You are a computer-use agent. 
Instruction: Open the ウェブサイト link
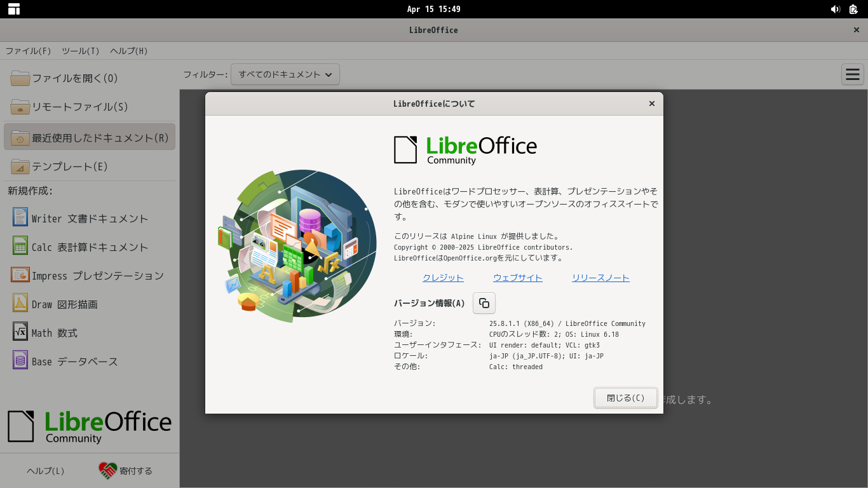pos(518,278)
